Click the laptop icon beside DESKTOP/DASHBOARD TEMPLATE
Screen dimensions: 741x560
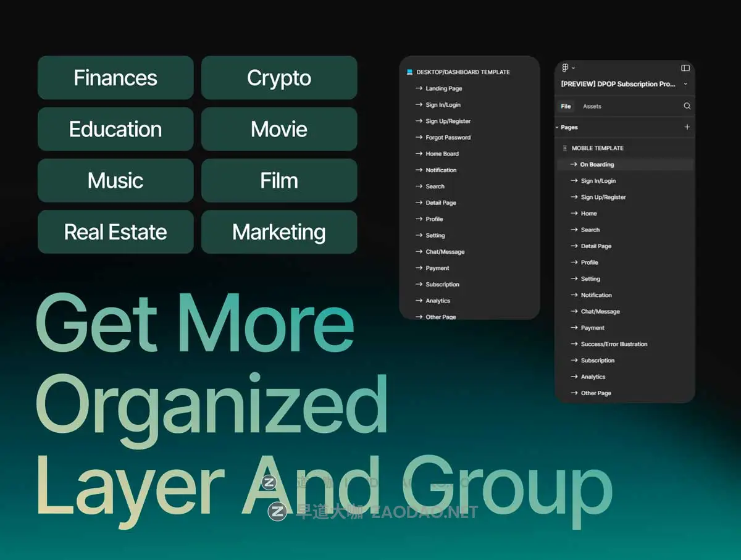click(x=409, y=72)
